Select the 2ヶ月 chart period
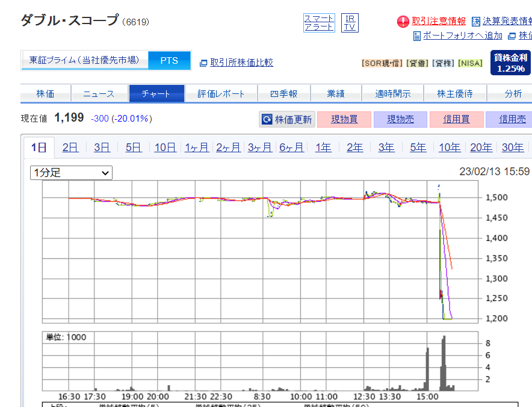 [228, 148]
